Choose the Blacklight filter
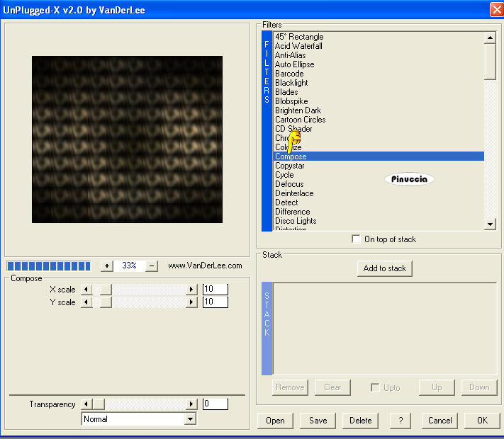The image size is (504, 439). [x=291, y=83]
